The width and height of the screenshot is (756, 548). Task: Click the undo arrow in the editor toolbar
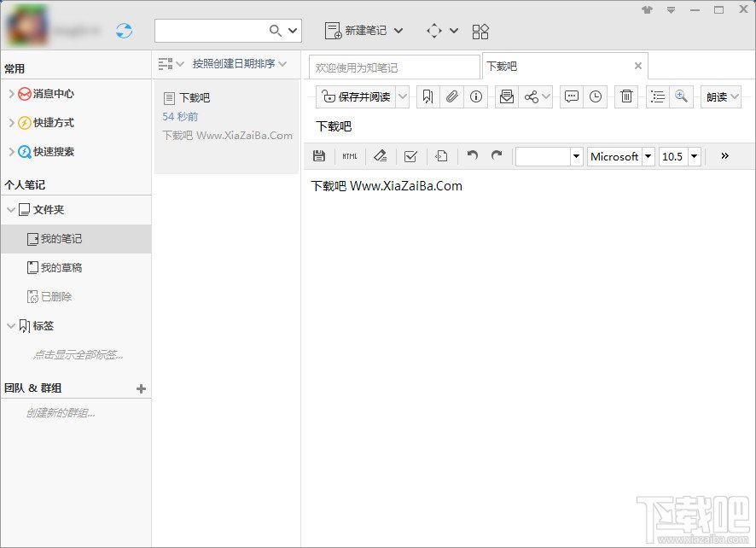[x=472, y=156]
